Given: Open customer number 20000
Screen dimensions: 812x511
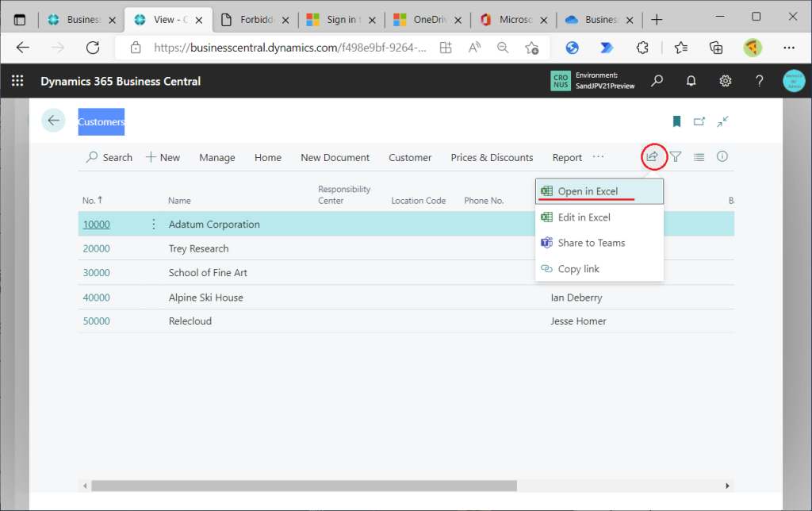Looking at the screenshot, I should click(x=96, y=248).
